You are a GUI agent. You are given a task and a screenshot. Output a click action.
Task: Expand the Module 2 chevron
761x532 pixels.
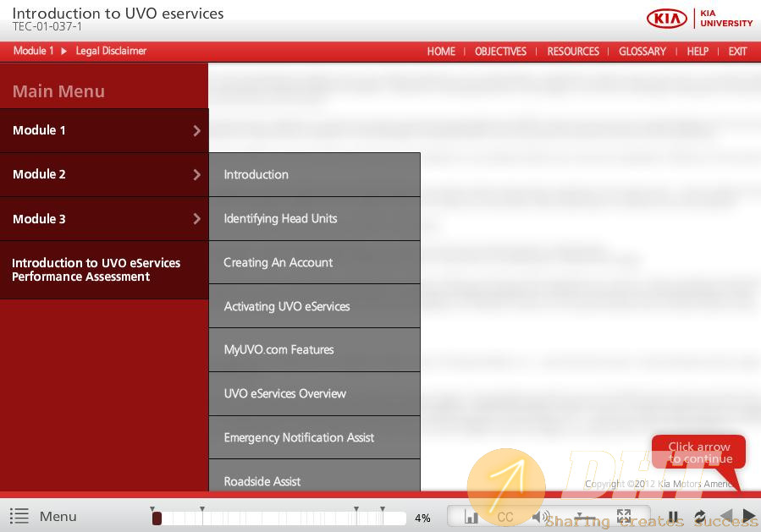pos(196,174)
